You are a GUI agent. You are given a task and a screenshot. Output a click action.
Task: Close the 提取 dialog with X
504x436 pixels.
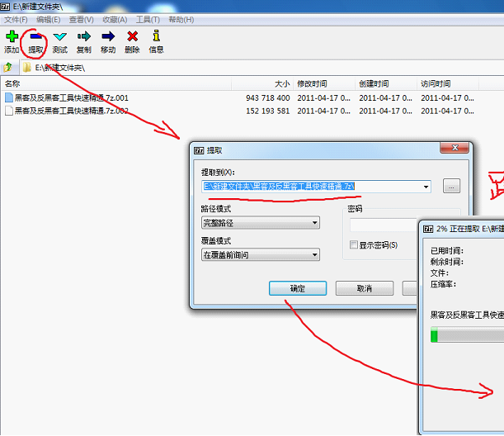(x=455, y=148)
